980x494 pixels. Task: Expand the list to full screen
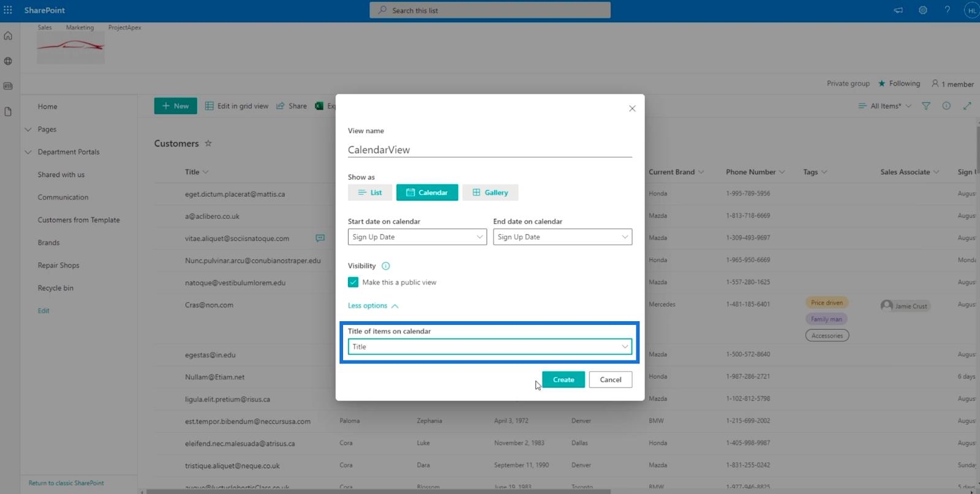pos(967,106)
